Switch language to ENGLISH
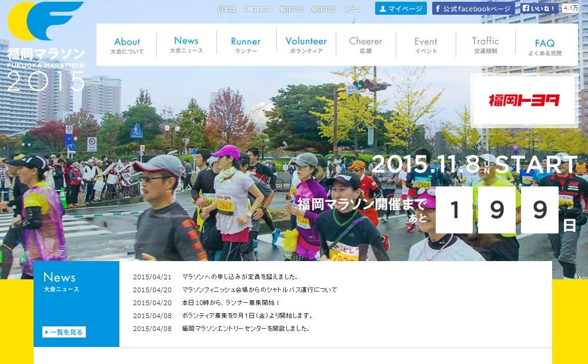The image size is (588, 364). coord(258,9)
